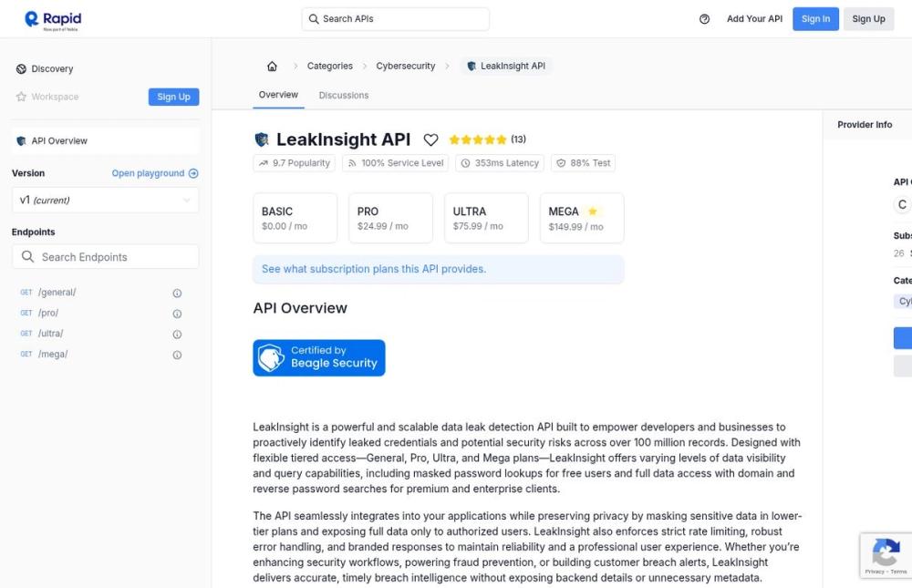
Task: Click the Search Endpoints magnifier icon
Action: 27,256
